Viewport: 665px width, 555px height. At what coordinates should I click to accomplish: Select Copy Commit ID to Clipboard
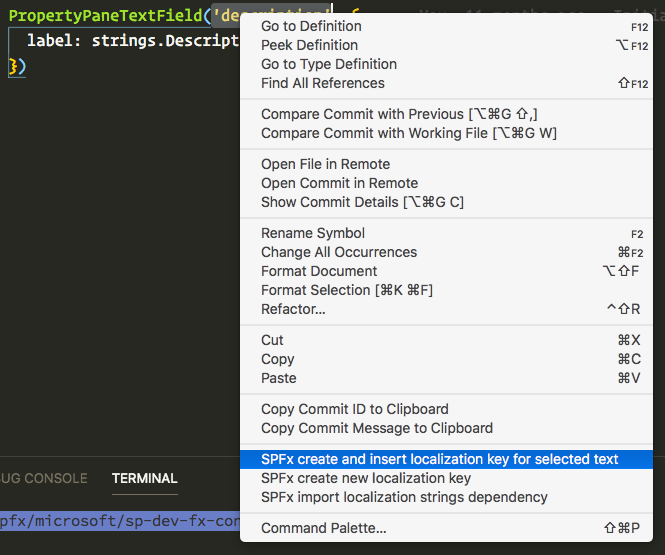[x=446, y=409]
